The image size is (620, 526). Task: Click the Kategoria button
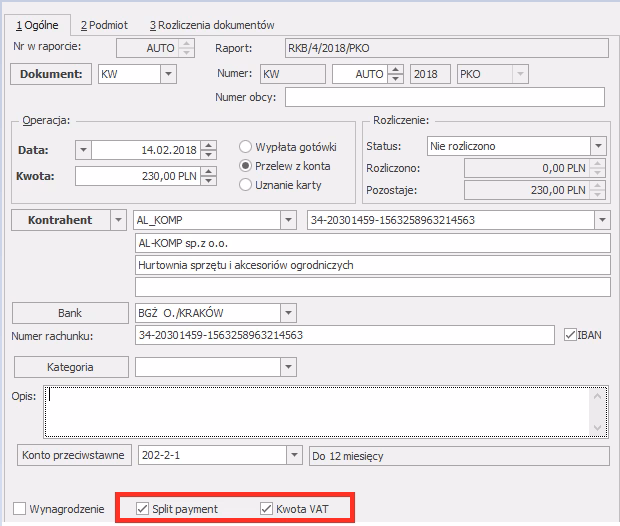[x=71, y=367]
